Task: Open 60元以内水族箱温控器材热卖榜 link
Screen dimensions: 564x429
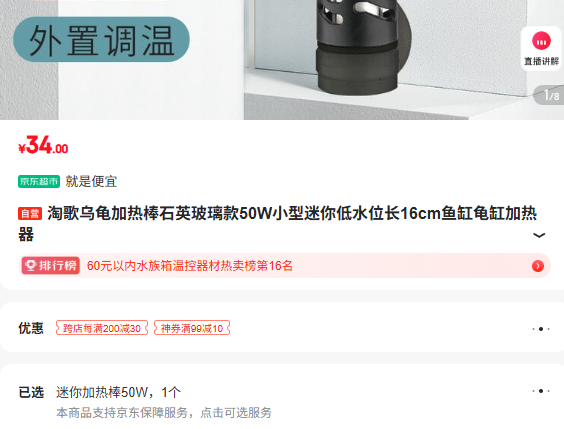Action: pyautogui.click(x=190, y=266)
